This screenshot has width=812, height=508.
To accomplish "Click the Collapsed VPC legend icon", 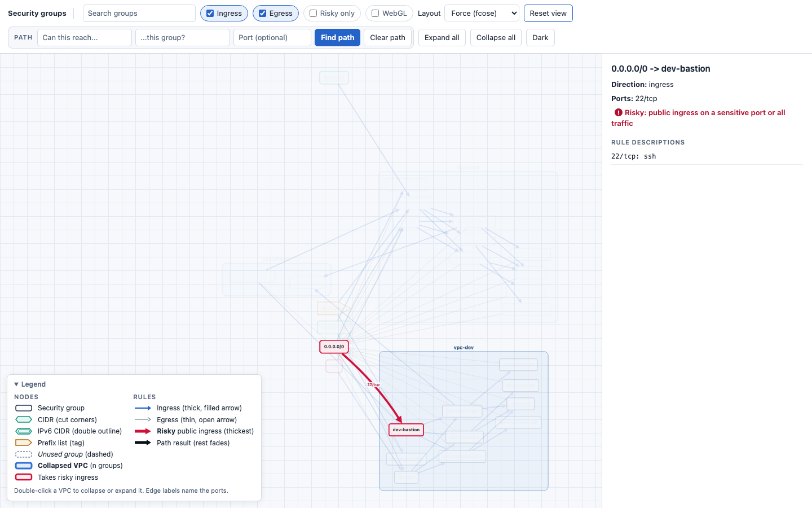I will (24, 466).
